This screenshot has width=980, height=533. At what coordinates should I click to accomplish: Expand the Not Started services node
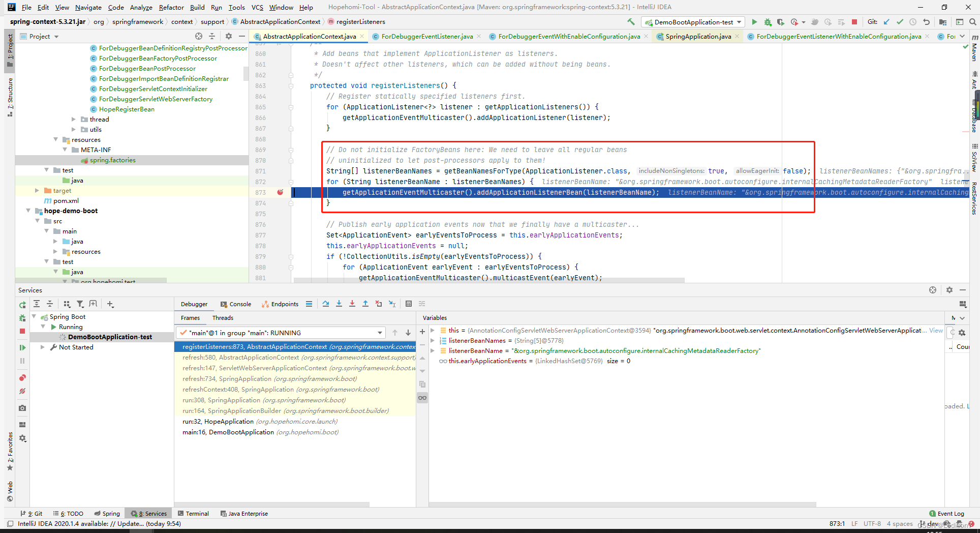[x=43, y=347]
